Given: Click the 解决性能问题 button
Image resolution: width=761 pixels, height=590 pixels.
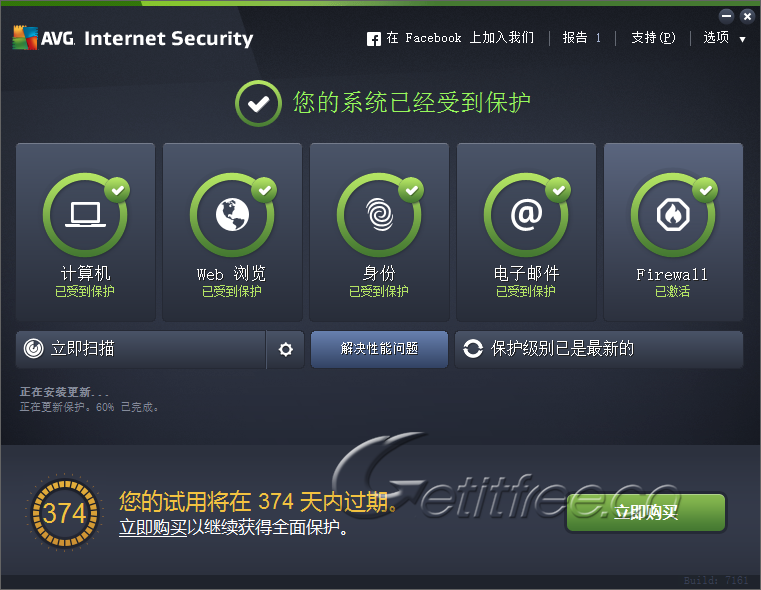Looking at the screenshot, I should pos(379,349).
